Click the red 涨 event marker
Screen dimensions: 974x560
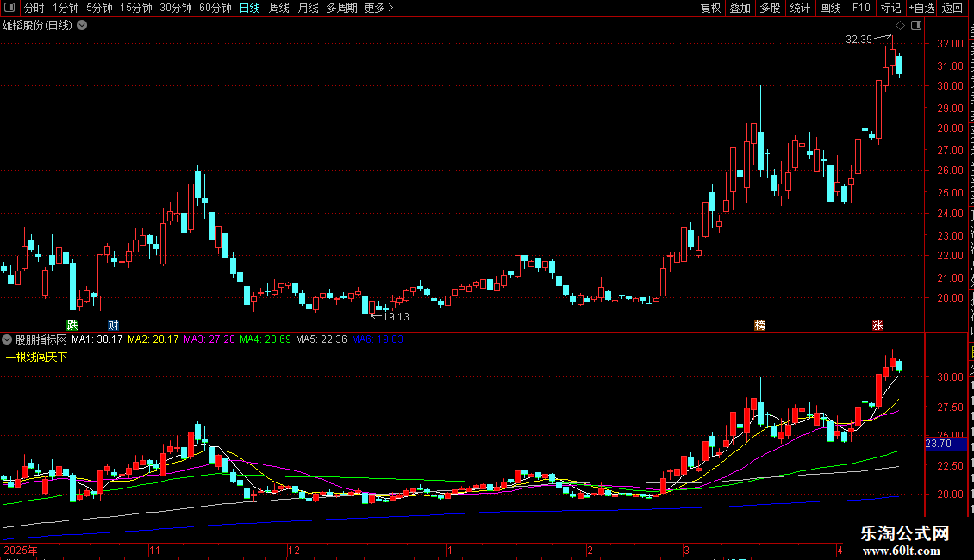pyautogui.click(x=877, y=326)
